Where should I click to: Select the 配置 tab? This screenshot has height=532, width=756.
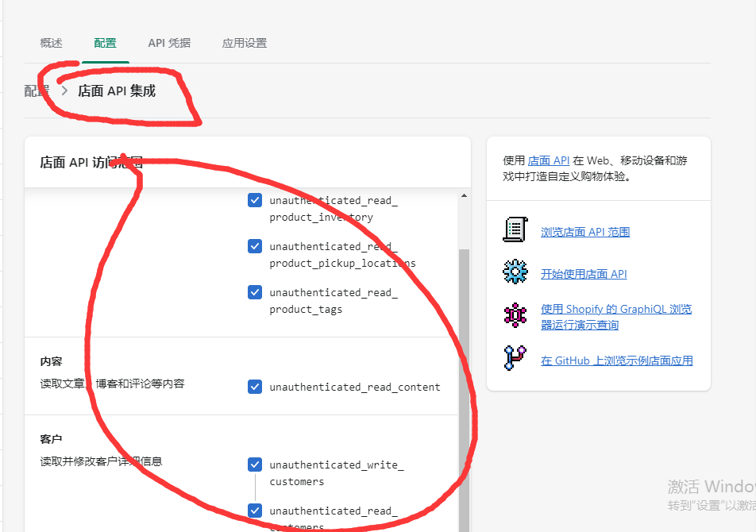[105, 43]
